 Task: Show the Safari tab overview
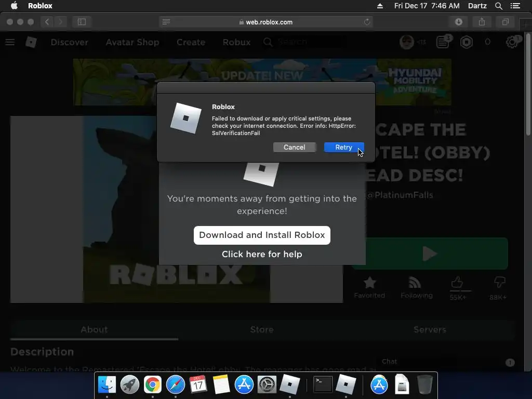click(x=505, y=22)
